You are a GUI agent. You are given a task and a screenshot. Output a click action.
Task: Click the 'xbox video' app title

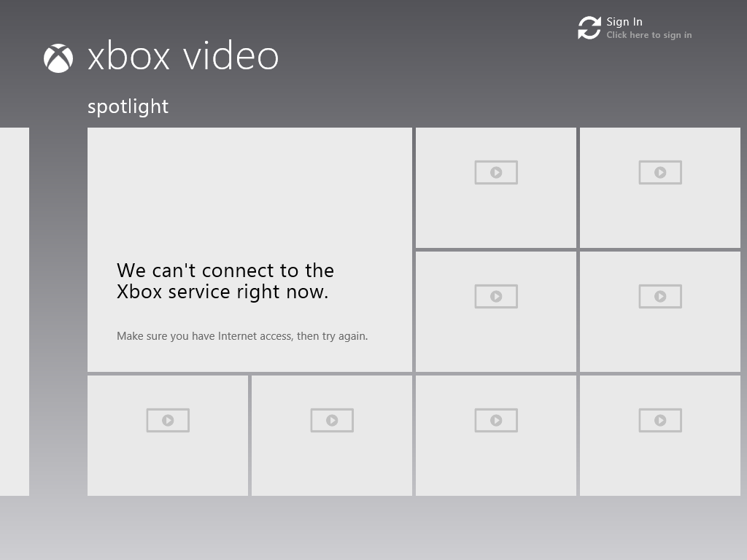183,56
